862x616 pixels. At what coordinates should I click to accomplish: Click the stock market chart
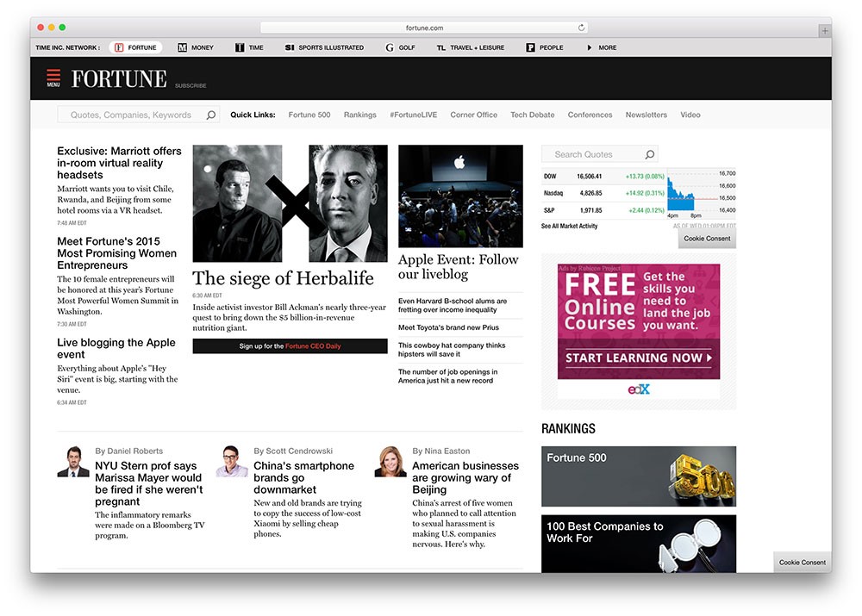pyautogui.click(x=700, y=194)
